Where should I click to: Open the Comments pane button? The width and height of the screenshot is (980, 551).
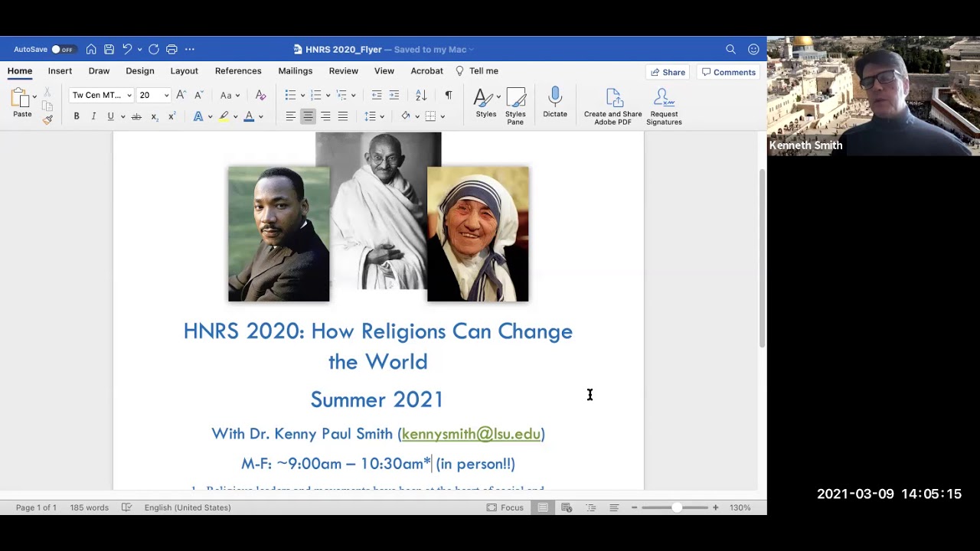pyautogui.click(x=729, y=72)
